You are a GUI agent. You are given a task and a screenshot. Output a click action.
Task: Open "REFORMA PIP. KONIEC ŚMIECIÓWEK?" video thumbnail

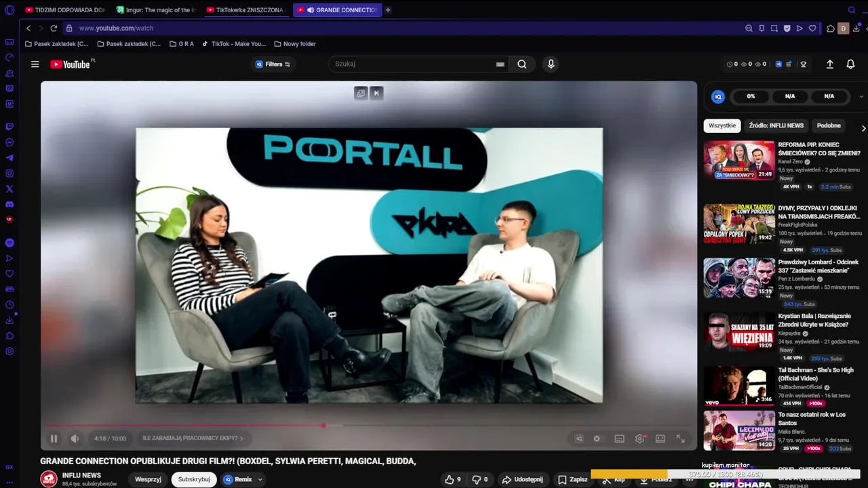coord(739,160)
